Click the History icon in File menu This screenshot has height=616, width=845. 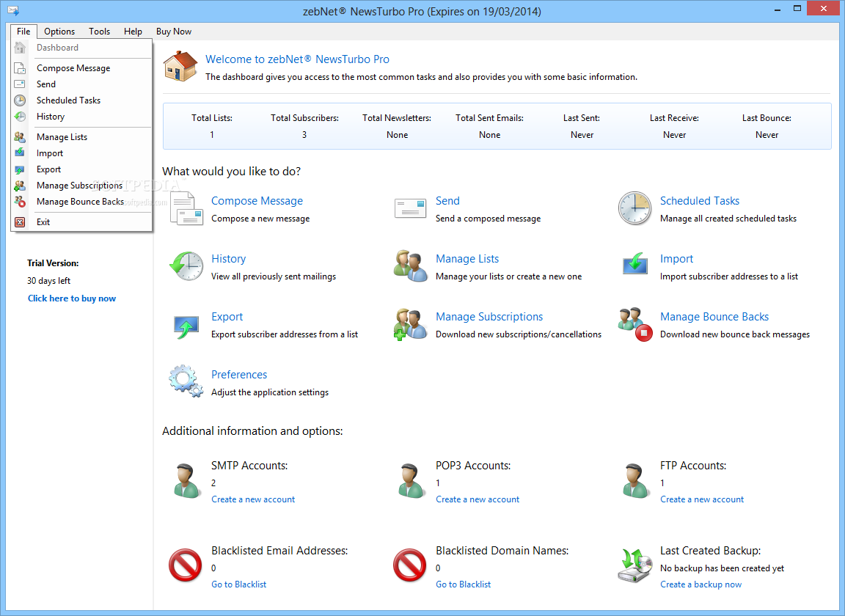[x=19, y=117]
